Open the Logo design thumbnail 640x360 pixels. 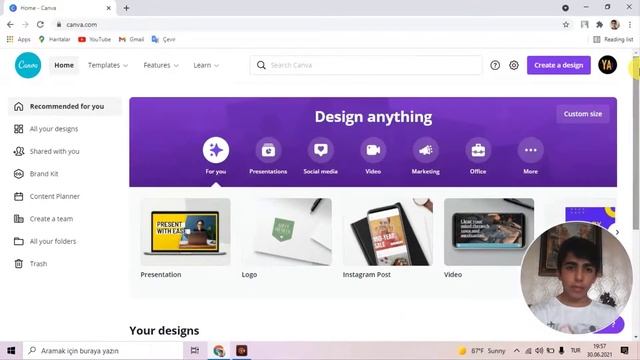click(x=287, y=232)
